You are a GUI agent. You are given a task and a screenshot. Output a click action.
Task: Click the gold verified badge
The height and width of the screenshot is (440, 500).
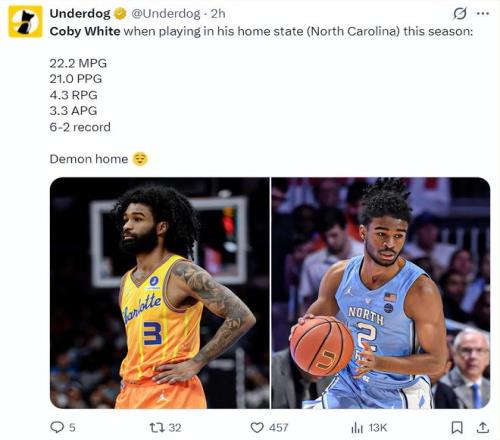120,14
